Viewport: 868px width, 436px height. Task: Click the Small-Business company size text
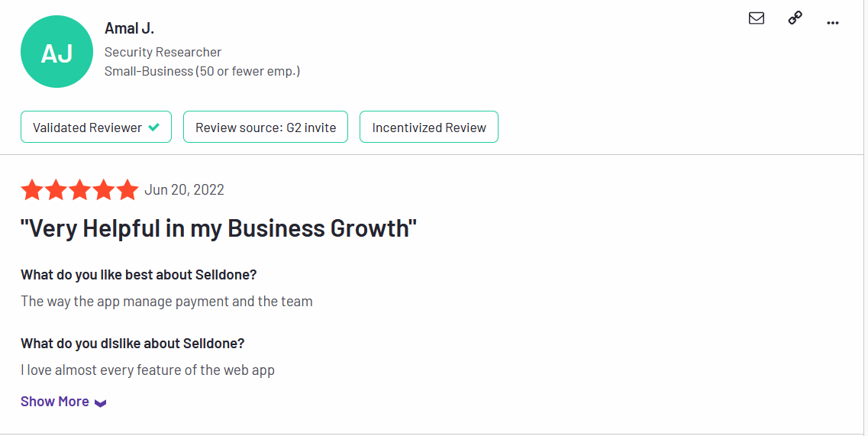point(202,71)
